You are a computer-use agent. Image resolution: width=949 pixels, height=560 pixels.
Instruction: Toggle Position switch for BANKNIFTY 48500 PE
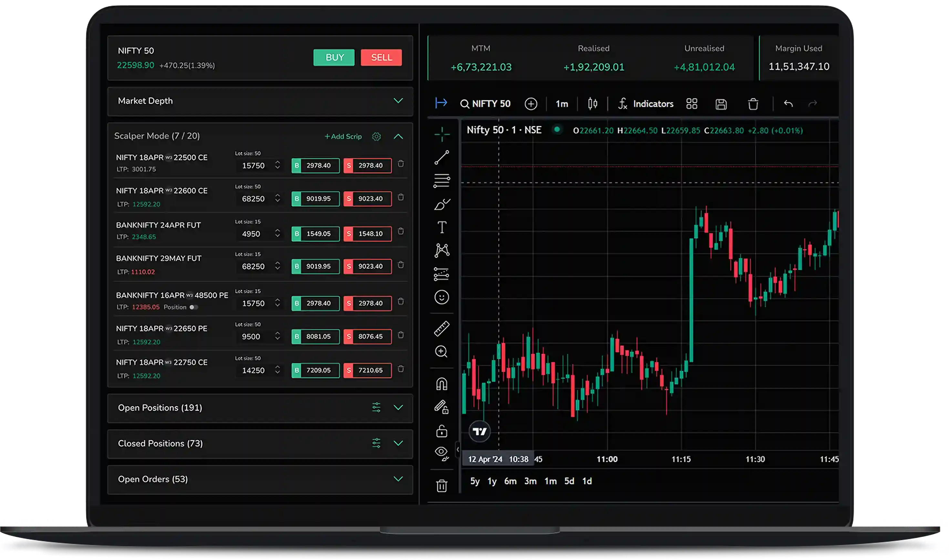click(x=194, y=307)
